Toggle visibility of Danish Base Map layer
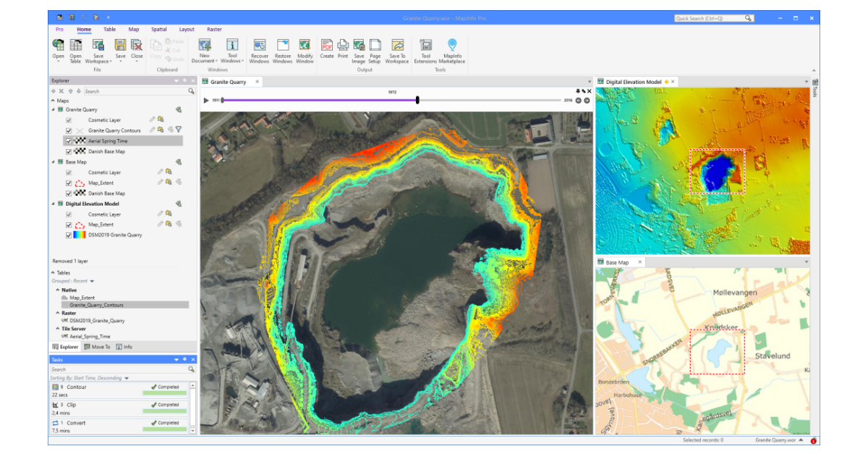The width and height of the screenshot is (868, 454). tap(68, 151)
